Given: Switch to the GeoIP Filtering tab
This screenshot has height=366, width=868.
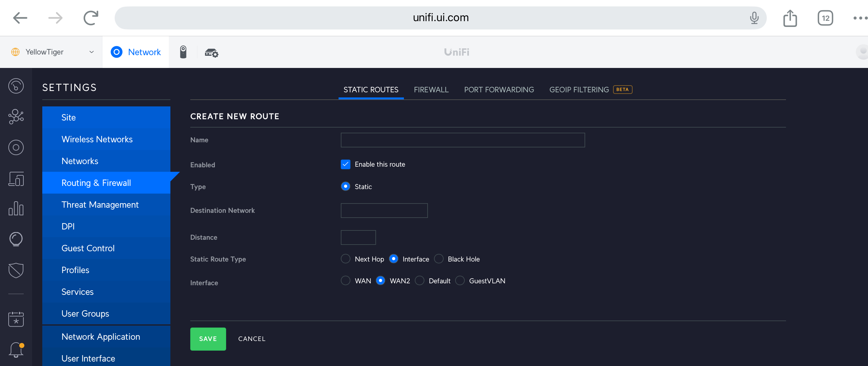Looking at the screenshot, I should [590, 90].
